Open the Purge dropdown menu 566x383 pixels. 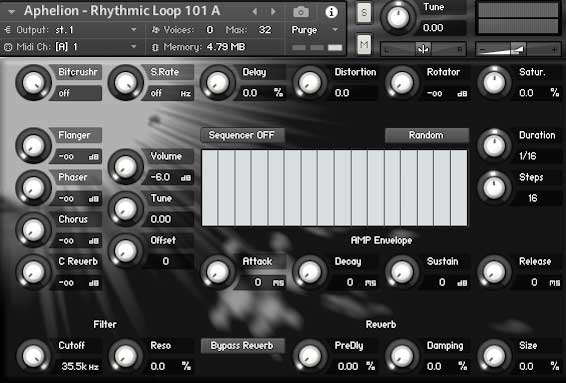coord(315,30)
